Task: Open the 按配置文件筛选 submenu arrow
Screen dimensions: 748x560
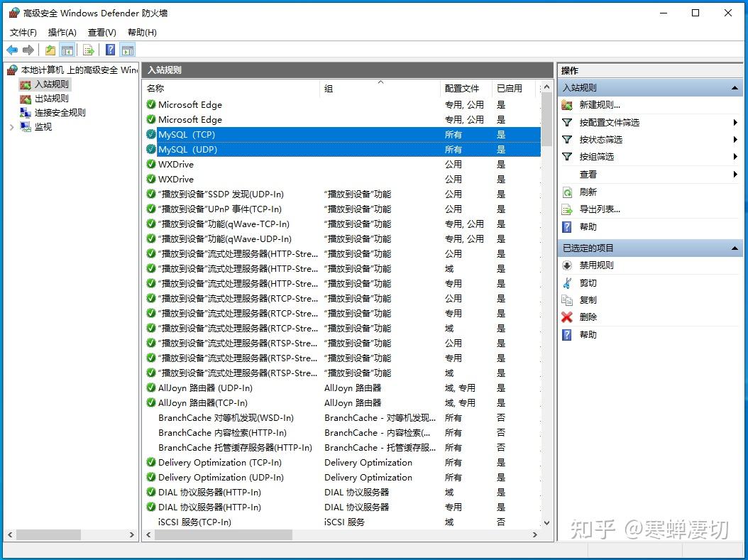Action: coord(735,121)
